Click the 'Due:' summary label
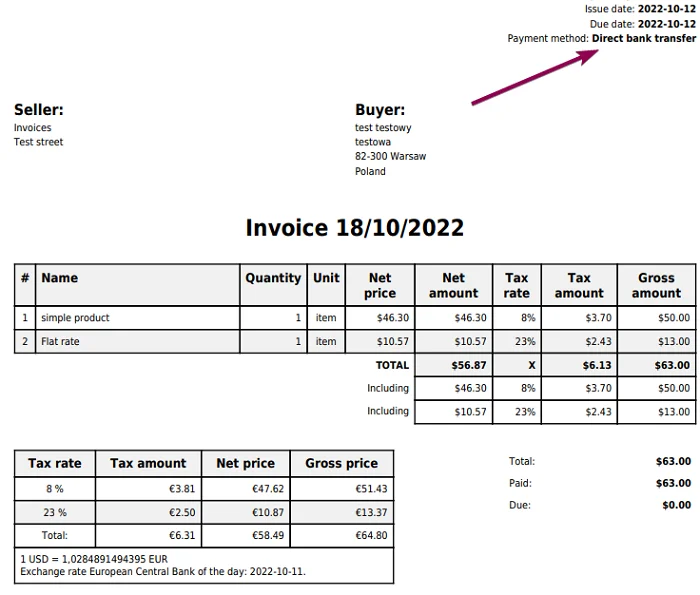Viewport: 700px width, 595px height. [520, 505]
